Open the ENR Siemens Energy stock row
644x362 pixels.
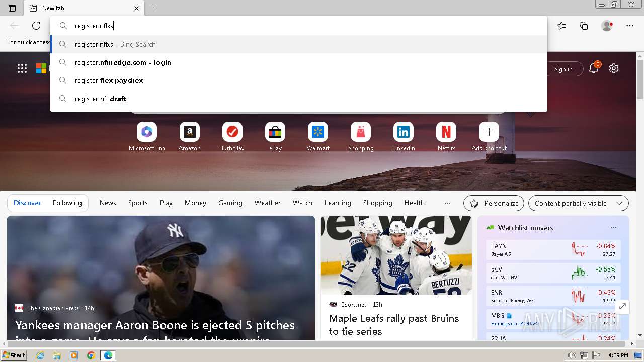(553, 296)
